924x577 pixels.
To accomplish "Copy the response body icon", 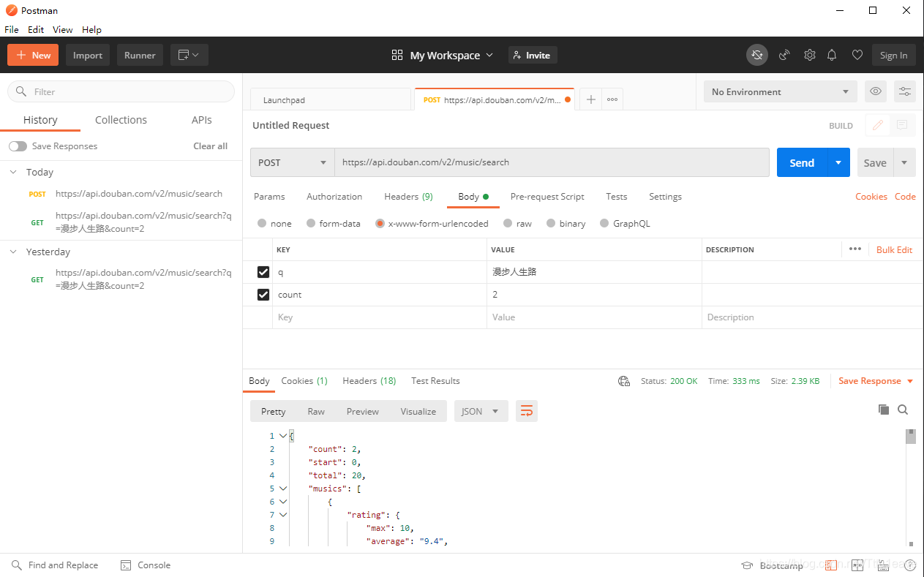I will point(884,410).
